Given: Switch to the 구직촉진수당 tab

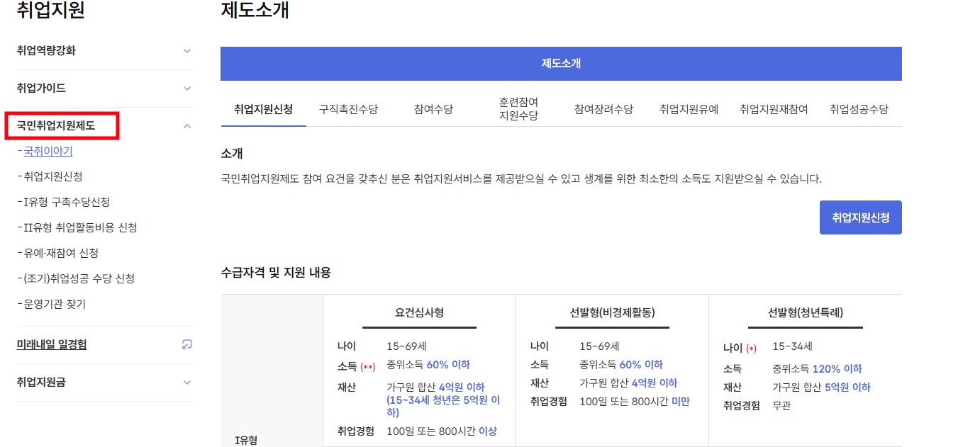Looking at the screenshot, I should point(348,110).
